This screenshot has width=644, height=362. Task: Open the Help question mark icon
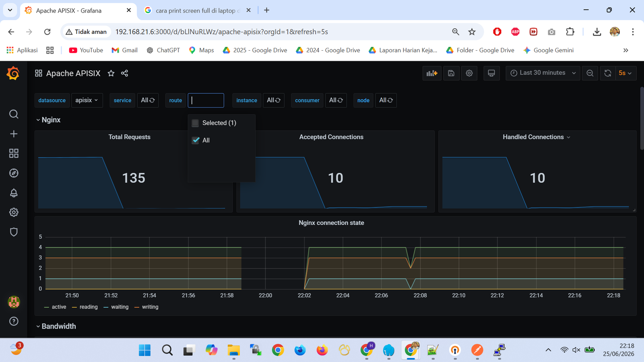[14, 321]
